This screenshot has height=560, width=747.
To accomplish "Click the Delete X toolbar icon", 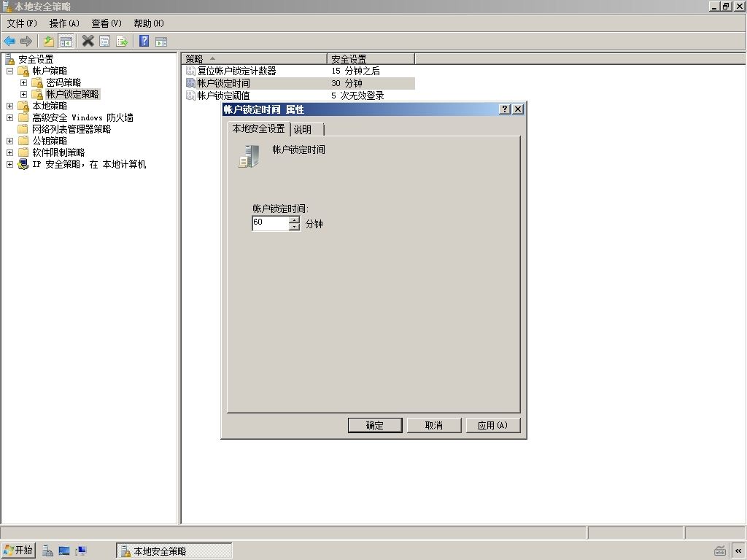I will point(88,41).
